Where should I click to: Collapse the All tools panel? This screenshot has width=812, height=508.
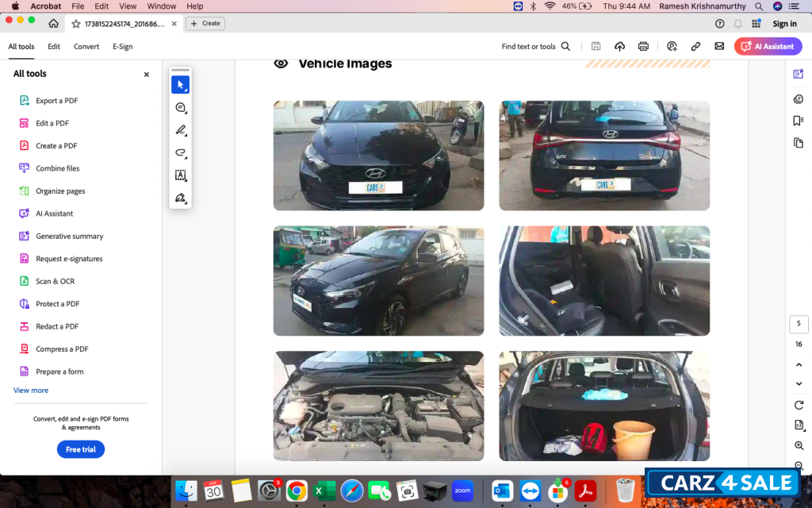pyautogui.click(x=146, y=74)
